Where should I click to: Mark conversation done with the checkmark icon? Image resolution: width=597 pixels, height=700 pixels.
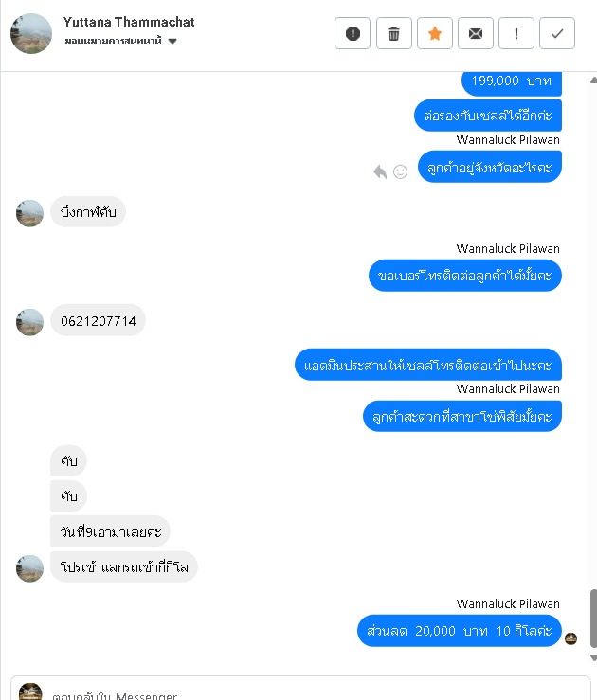[557, 33]
